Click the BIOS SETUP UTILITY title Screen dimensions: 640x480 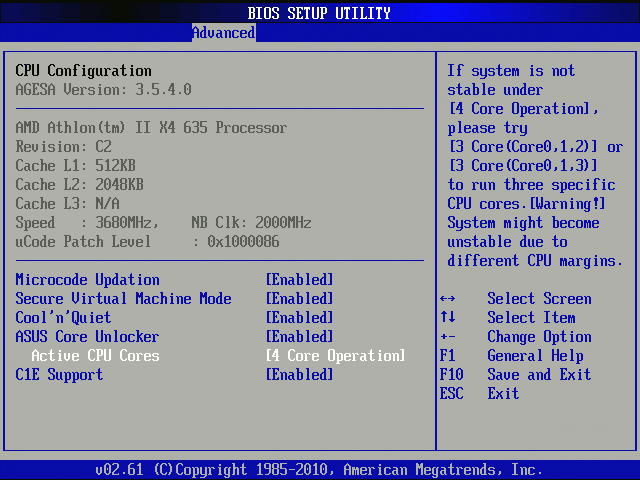point(319,13)
